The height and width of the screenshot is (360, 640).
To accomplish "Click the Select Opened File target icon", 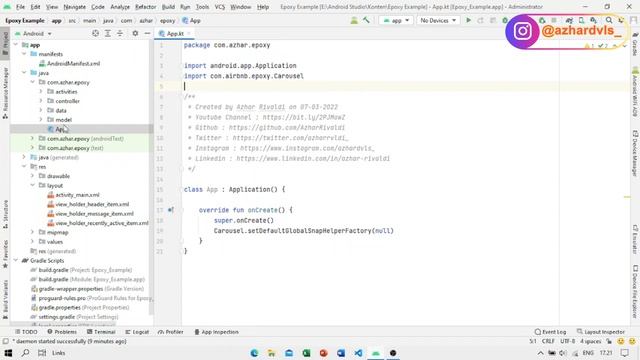I will tap(95, 33).
